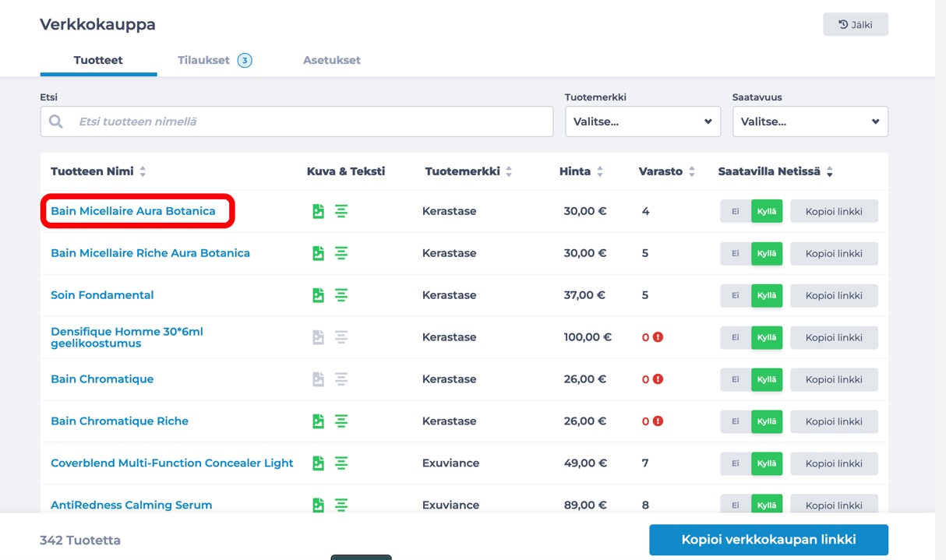Open text icon for Bain Micellaire Riche Aura Botanica
The width and height of the screenshot is (946, 560).
[x=341, y=253]
